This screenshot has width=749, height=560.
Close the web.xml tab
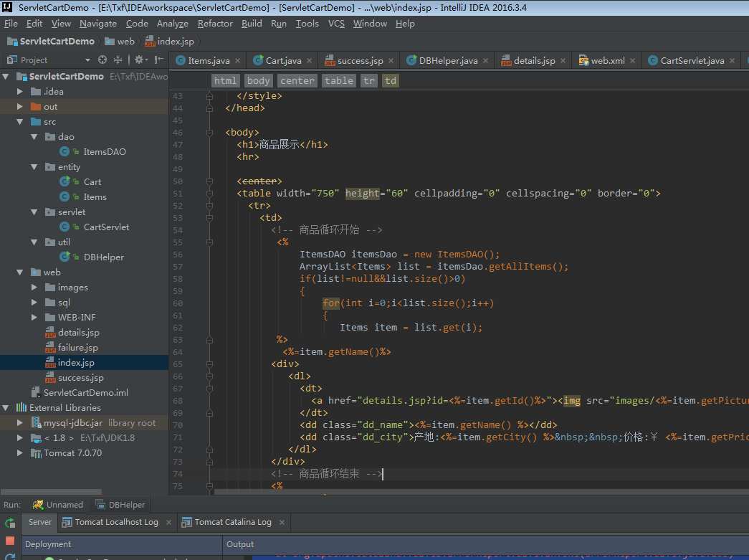tap(632, 61)
